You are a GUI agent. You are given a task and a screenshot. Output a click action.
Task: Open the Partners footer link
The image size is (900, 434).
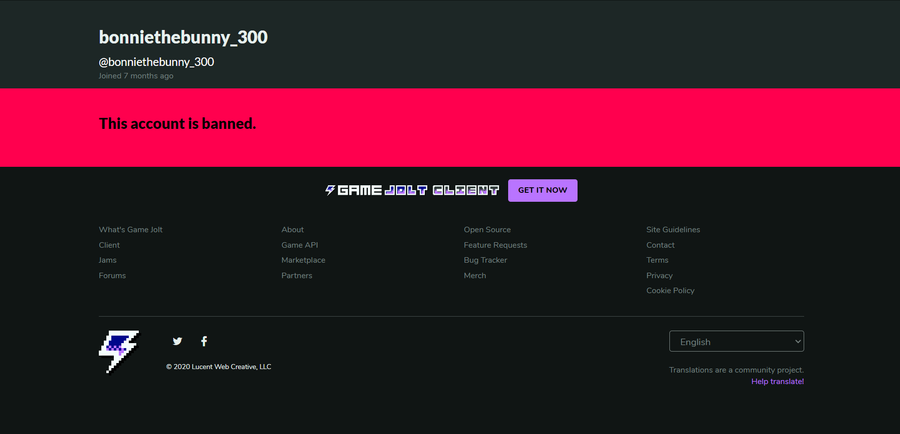pos(297,276)
